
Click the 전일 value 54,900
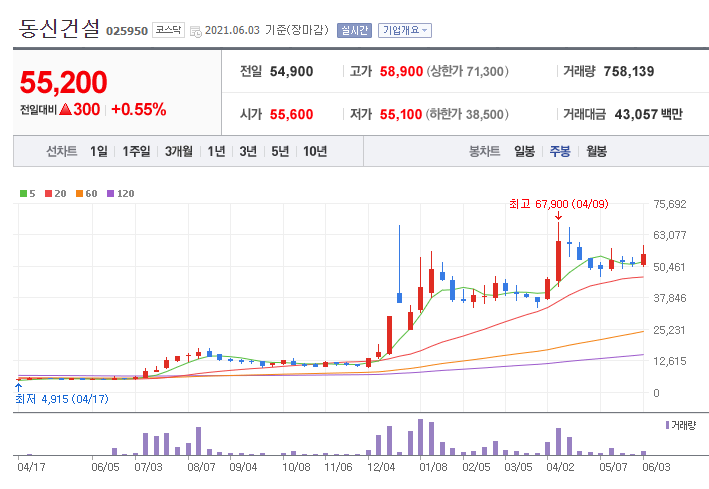point(291,71)
